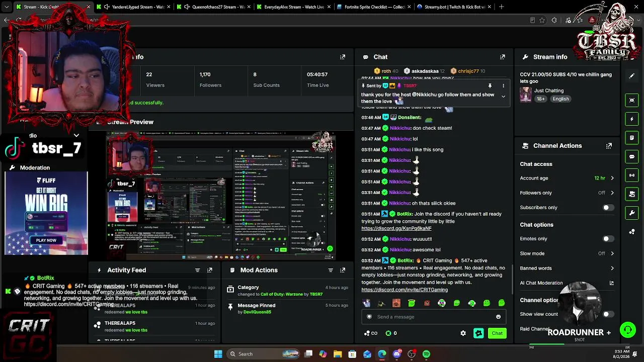The height and width of the screenshot is (362, 644).
Task: Toggle the Stream info wrench sidebar icon
Action: click(632, 213)
